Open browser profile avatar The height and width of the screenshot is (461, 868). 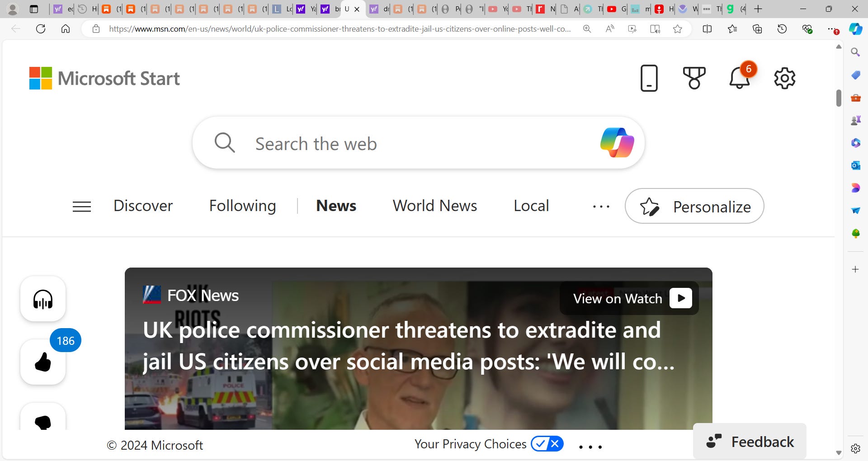(13, 9)
